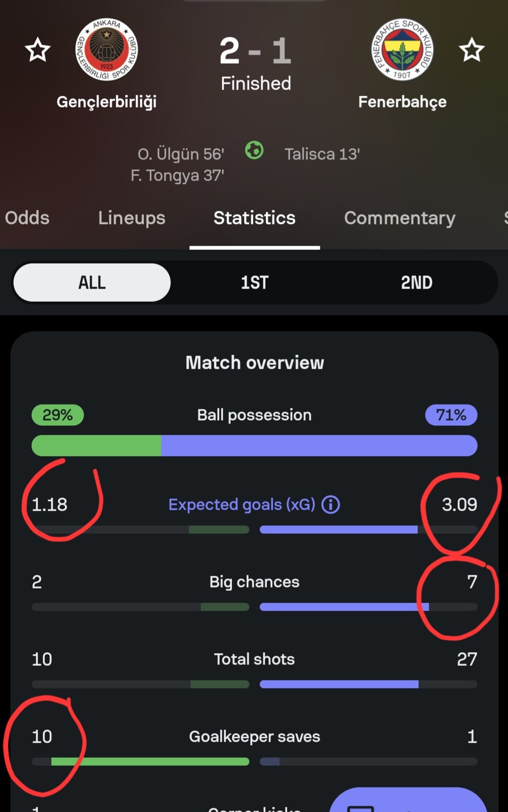Open the Expected goals (xG) link
The image size is (508, 812).
[x=242, y=505]
